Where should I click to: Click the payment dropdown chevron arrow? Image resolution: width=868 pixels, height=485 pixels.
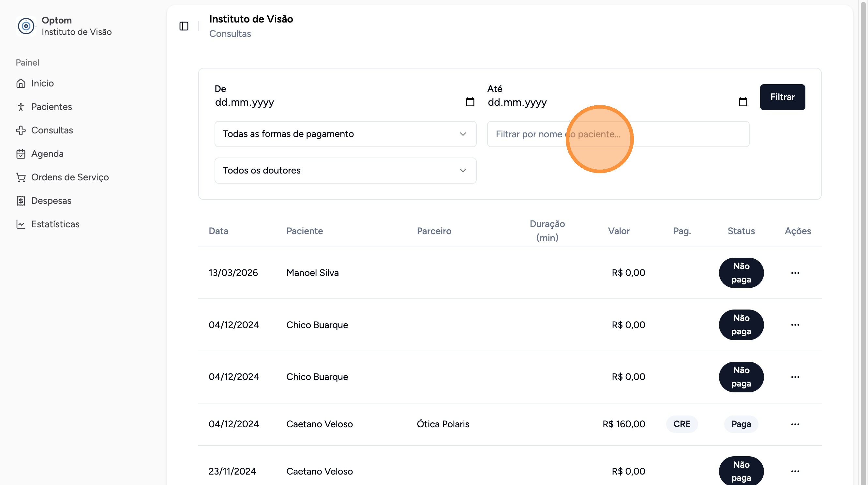(463, 134)
